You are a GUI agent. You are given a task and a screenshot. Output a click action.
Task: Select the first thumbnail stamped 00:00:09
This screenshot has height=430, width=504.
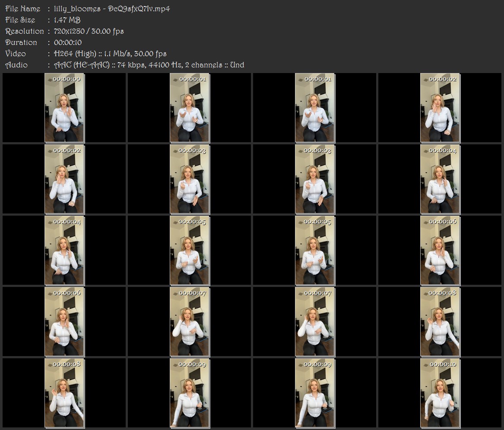click(190, 393)
